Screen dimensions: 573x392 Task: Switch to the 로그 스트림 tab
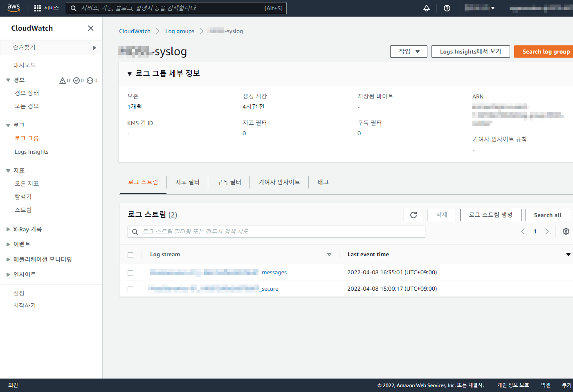pyautogui.click(x=143, y=182)
